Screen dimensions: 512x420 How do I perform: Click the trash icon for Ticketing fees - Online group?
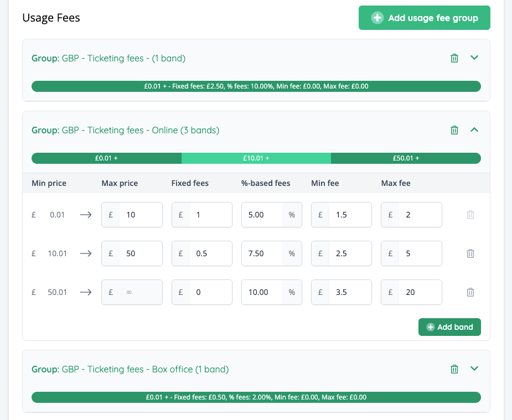(x=454, y=129)
